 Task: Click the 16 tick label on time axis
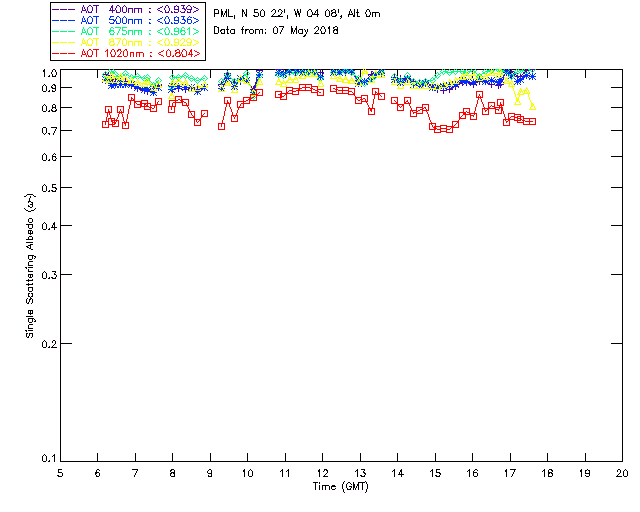(472, 473)
